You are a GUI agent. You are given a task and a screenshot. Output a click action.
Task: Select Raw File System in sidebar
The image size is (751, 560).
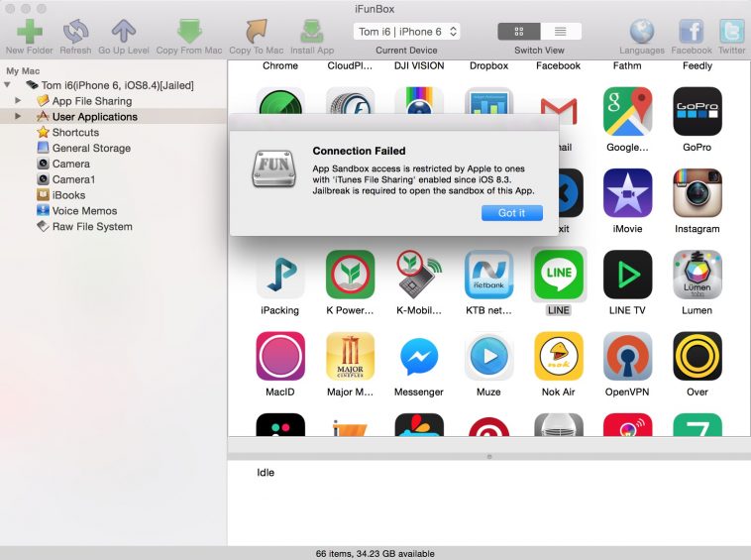pyautogui.click(x=91, y=227)
